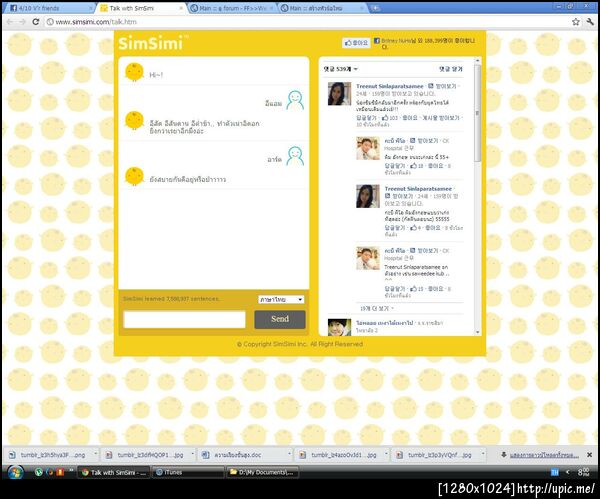Switch to iTunes in the taskbar
Viewport: 600px width, 499px height.
(188, 473)
